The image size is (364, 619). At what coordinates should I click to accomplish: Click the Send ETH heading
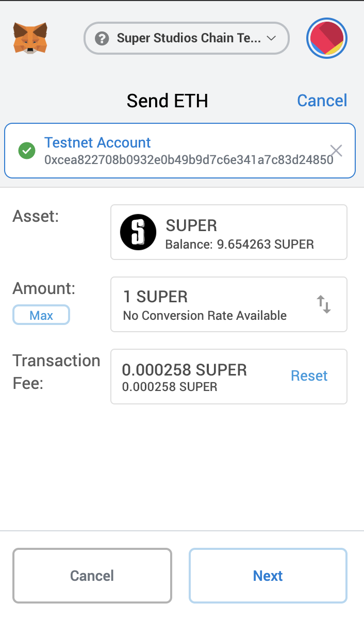coord(167,101)
